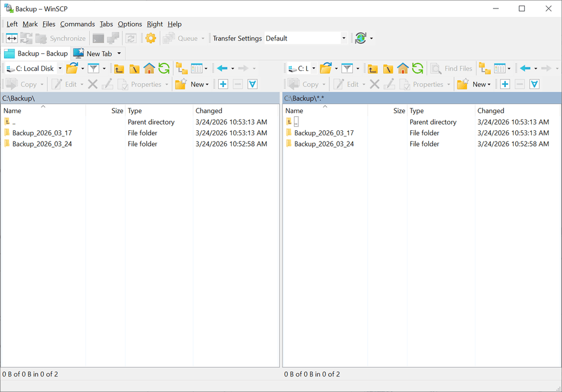Sort left panel by Name column
The image size is (562, 392).
(x=43, y=111)
